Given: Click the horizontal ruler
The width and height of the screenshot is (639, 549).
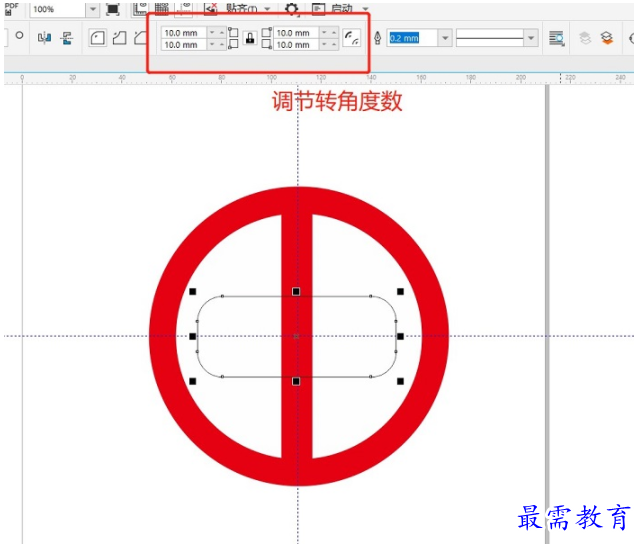Looking at the screenshot, I should (x=319, y=78).
